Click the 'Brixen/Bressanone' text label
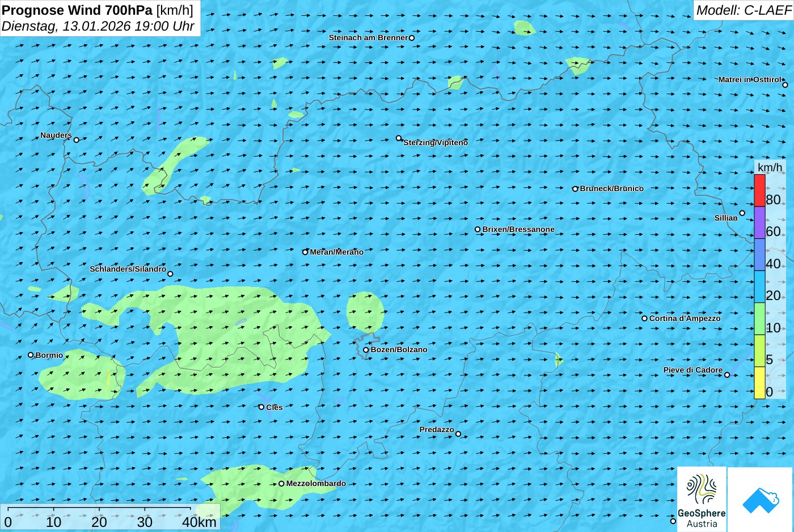 [x=518, y=229]
